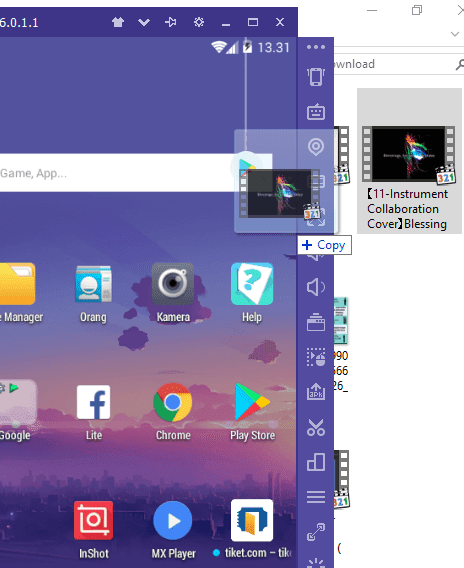Click the virtual location pin icon
This screenshot has width=464, height=568.
click(x=316, y=147)
